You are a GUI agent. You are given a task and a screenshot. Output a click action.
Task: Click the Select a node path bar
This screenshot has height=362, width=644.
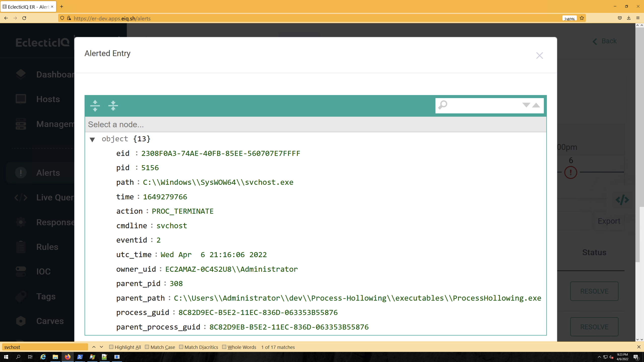pos(315,124)
